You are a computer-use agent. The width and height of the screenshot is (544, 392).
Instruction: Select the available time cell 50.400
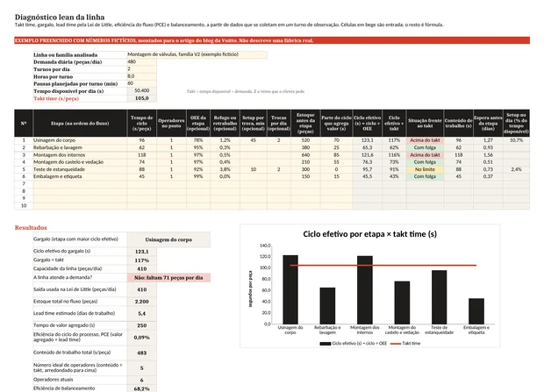(x=142, y=91)
